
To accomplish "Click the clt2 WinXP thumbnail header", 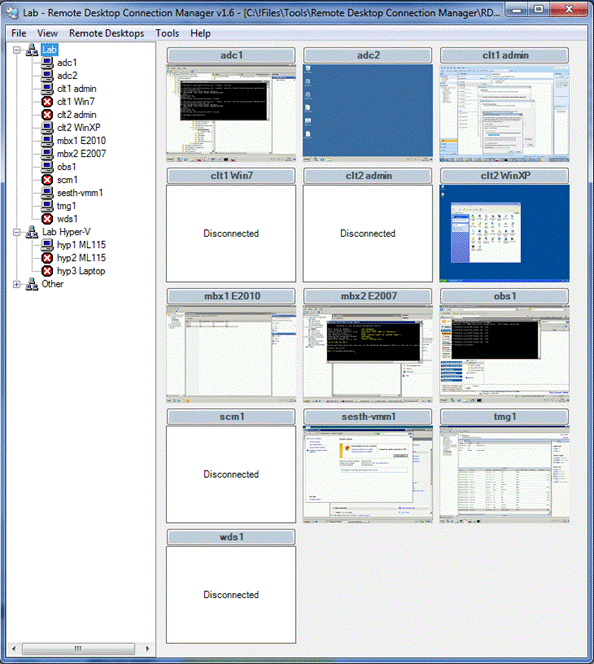I will pos(504,176).
